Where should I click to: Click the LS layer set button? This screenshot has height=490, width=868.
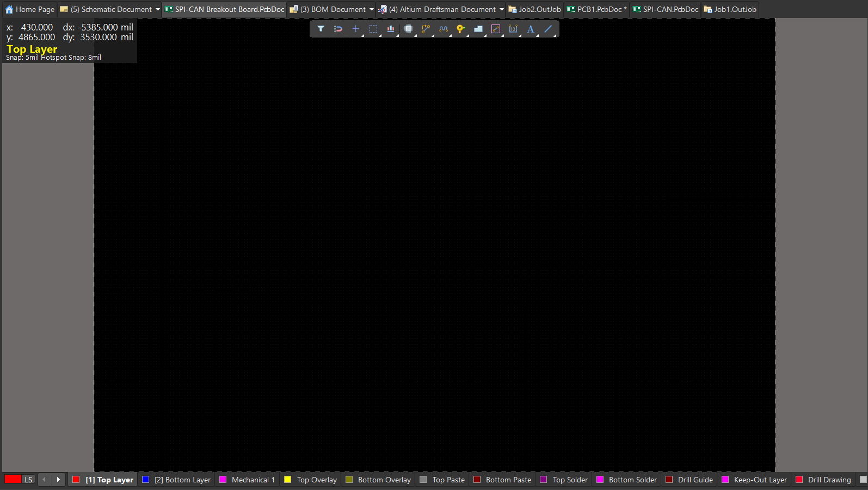pyautogui.click(x=28, y=480)
